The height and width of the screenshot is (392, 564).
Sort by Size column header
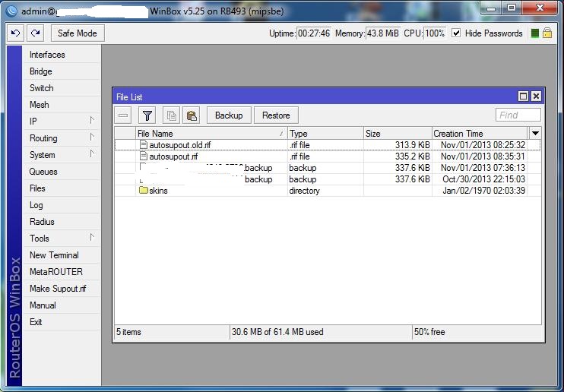click(398, 134)
